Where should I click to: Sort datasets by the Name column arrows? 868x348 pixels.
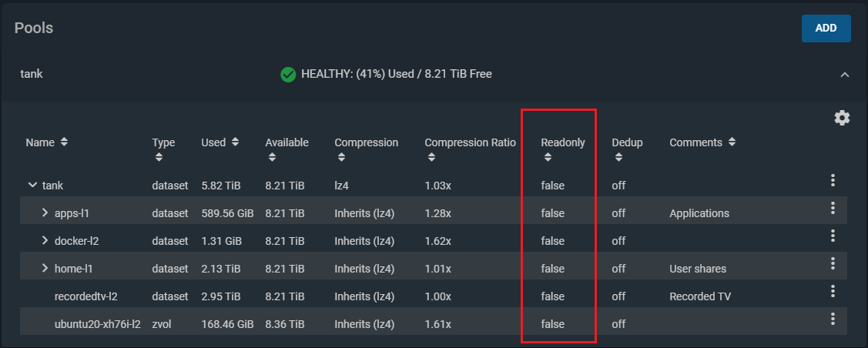tap(64, 142)
